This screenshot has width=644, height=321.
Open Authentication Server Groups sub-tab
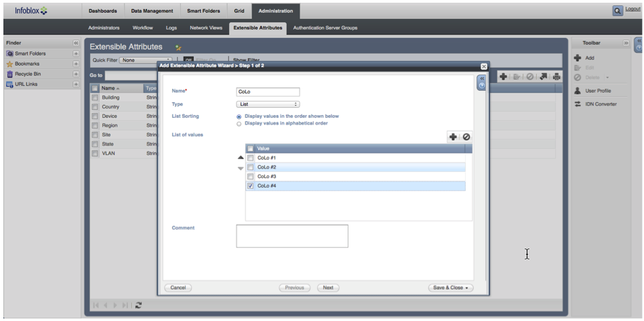pyautogui.click(x=325, y=28)
